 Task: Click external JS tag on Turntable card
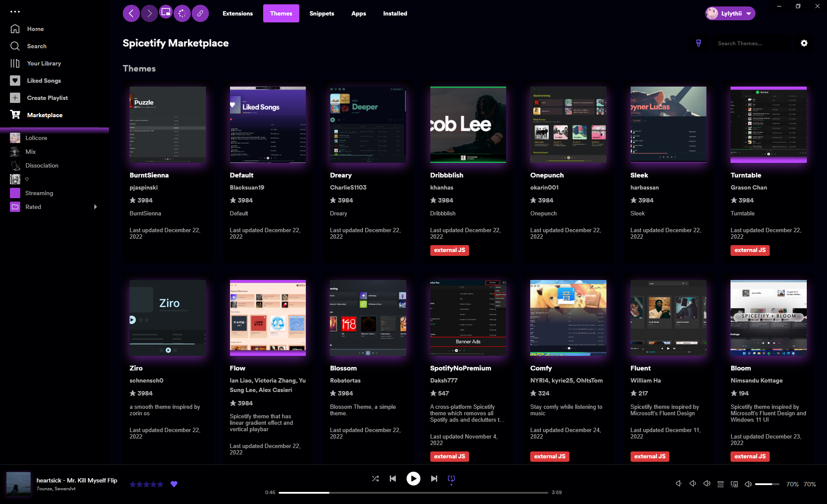click(750, 250)
